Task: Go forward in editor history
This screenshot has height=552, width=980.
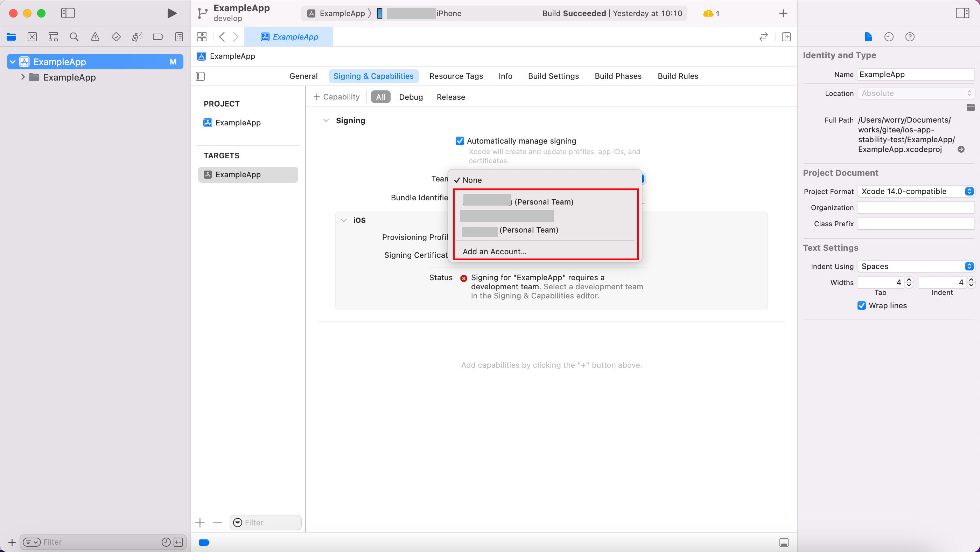Action: pyautogui.click(x=236, y=37)
